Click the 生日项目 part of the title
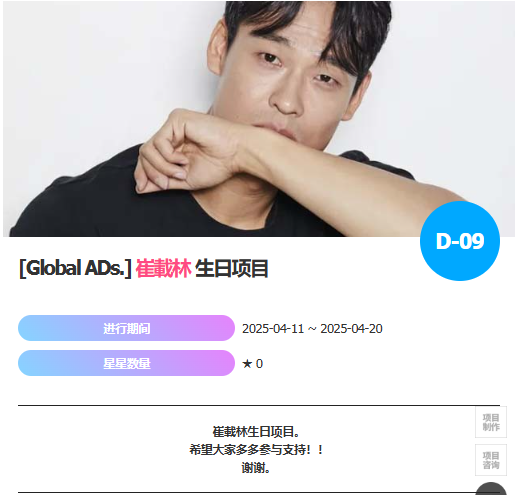 point(232,269)
